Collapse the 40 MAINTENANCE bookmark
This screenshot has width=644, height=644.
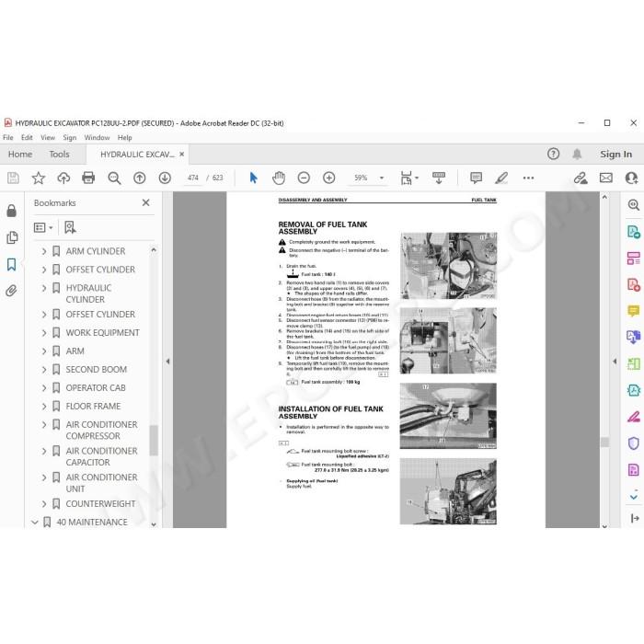(35, 522)
